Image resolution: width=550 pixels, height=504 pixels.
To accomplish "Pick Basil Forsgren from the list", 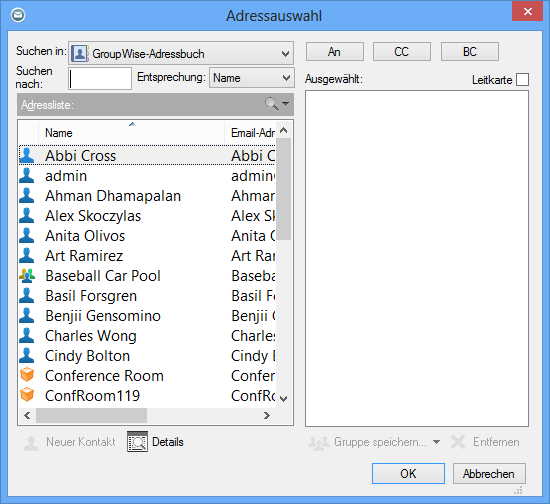I will pyautogui.click(x=147, y=295).
